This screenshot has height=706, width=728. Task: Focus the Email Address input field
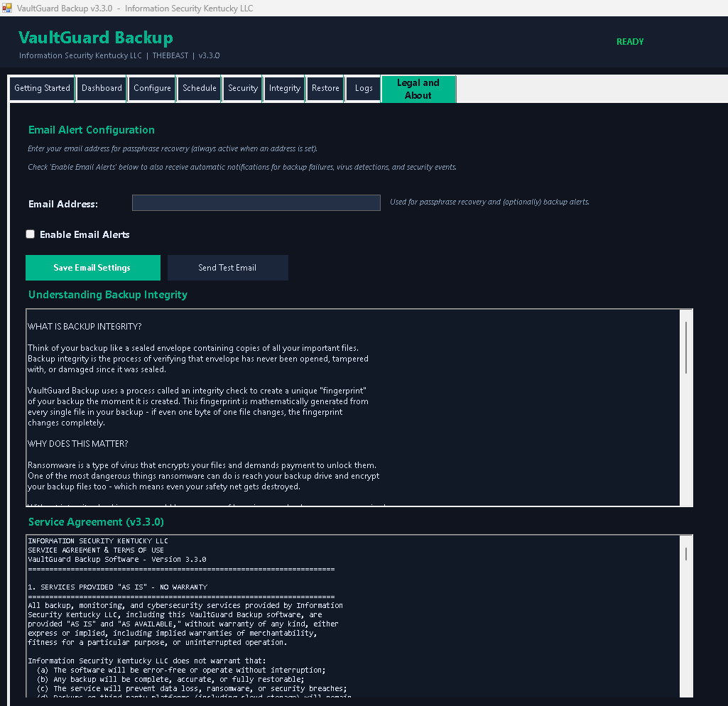point(256,203)
